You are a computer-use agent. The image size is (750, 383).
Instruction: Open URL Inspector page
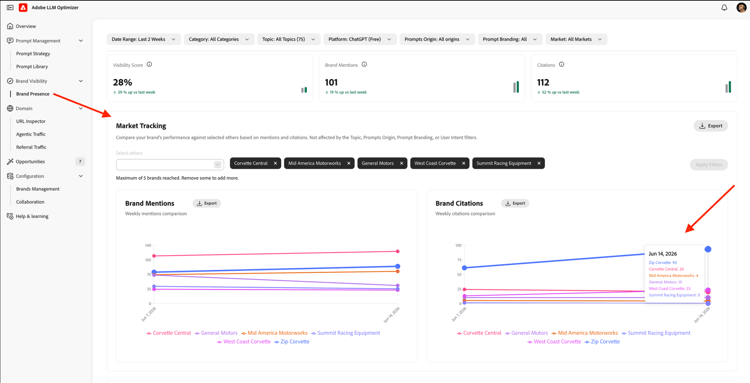(x=31, y=121)
